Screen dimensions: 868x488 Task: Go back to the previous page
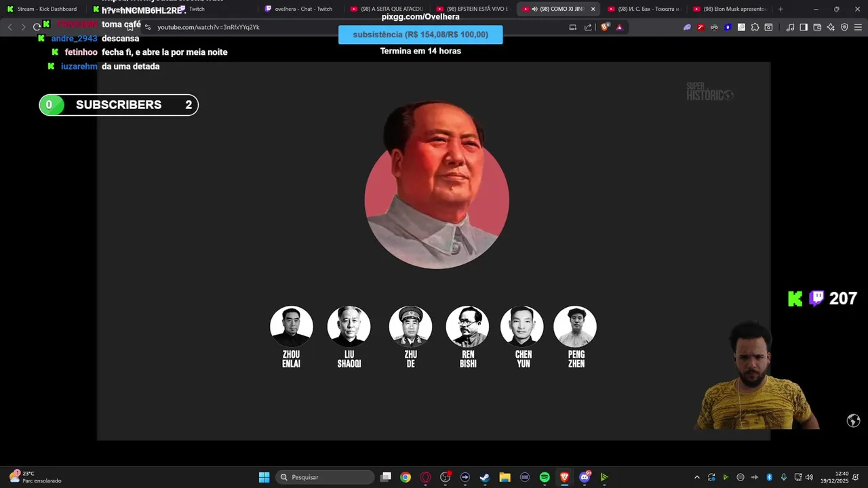(x=9, y=27)
